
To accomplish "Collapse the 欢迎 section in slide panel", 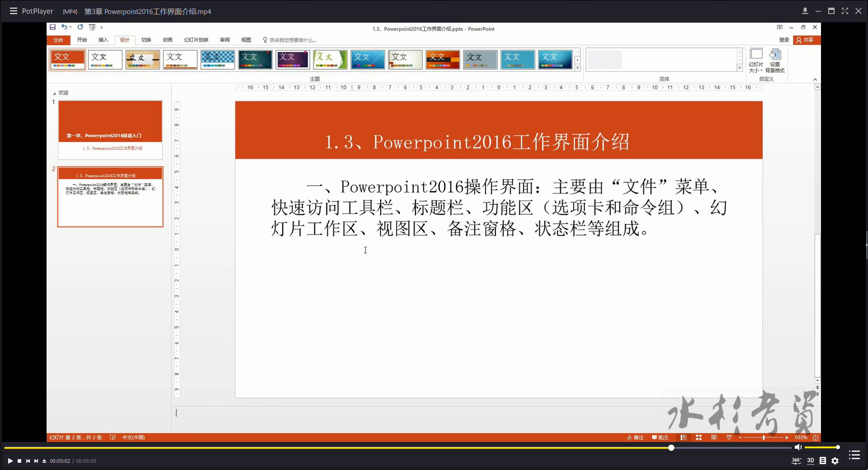I will (54, 93).
